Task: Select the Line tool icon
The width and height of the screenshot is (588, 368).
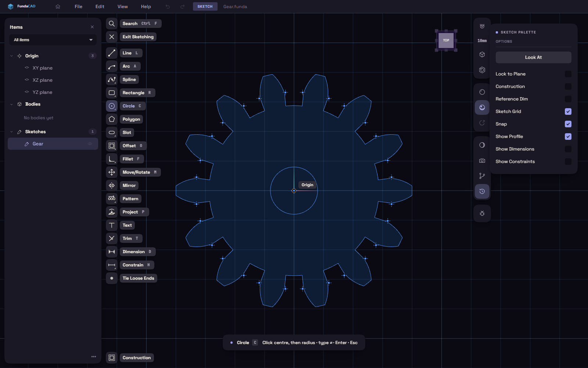Action: tap(112, 53)
